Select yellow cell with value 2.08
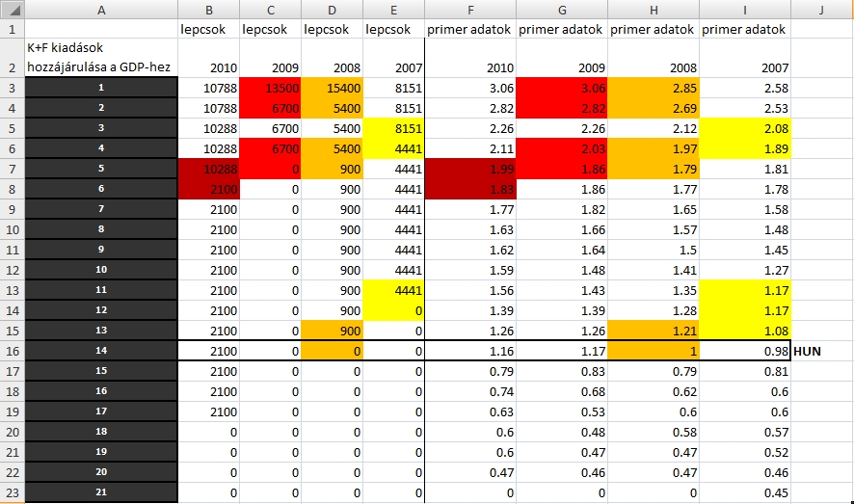 745,129
